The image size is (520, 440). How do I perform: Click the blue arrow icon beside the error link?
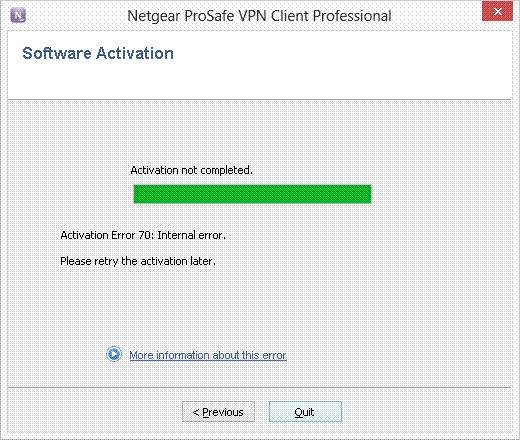[x=114, y=354]
